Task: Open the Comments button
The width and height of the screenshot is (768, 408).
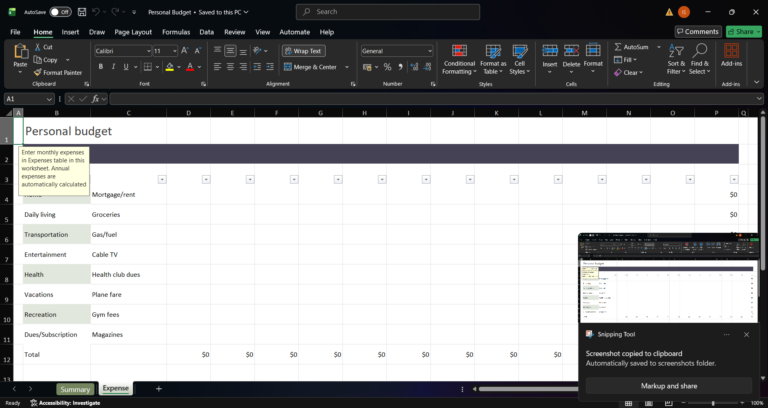Action: click(697, 32)
